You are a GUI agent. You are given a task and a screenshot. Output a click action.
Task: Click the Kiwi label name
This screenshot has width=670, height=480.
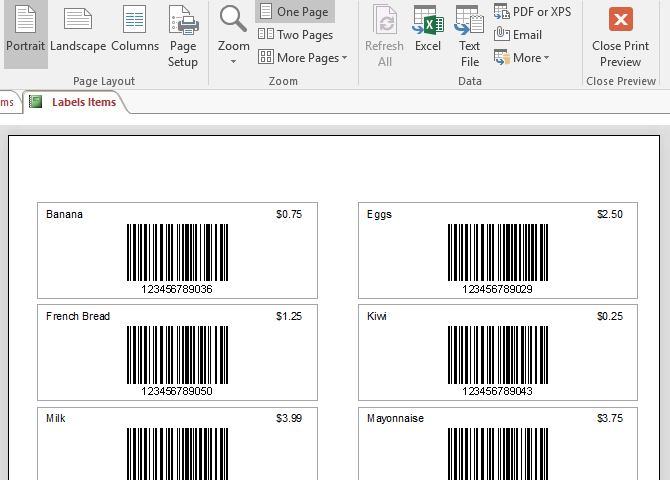pos(377,316)
